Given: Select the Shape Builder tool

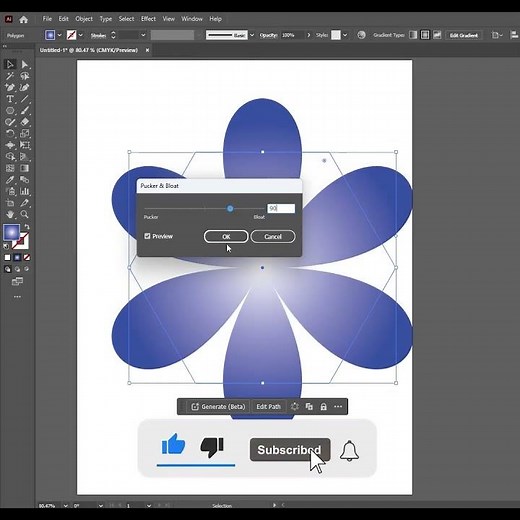Looking at the screenshot, I should click(10, 157).
